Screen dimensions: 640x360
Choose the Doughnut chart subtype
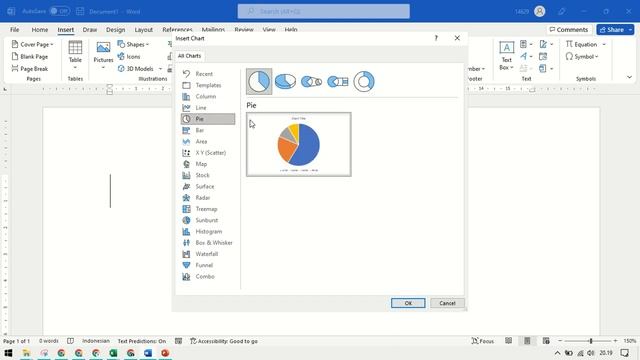(x=364, y=81)
